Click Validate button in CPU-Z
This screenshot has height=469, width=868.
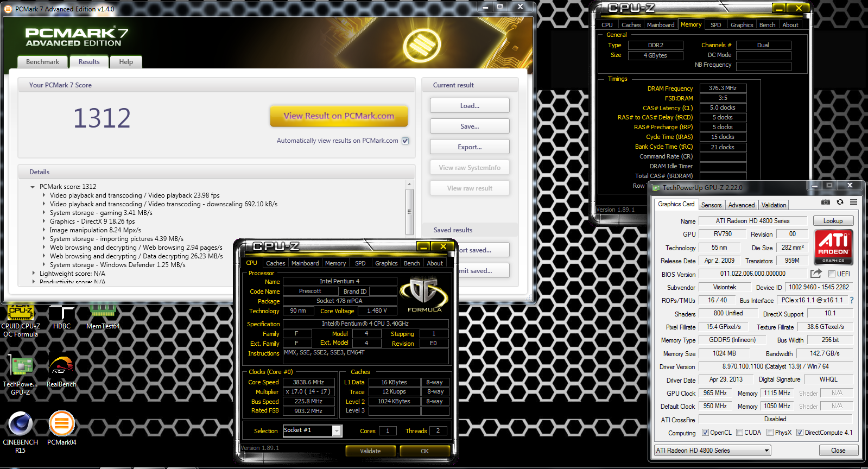tap(370, 451)
